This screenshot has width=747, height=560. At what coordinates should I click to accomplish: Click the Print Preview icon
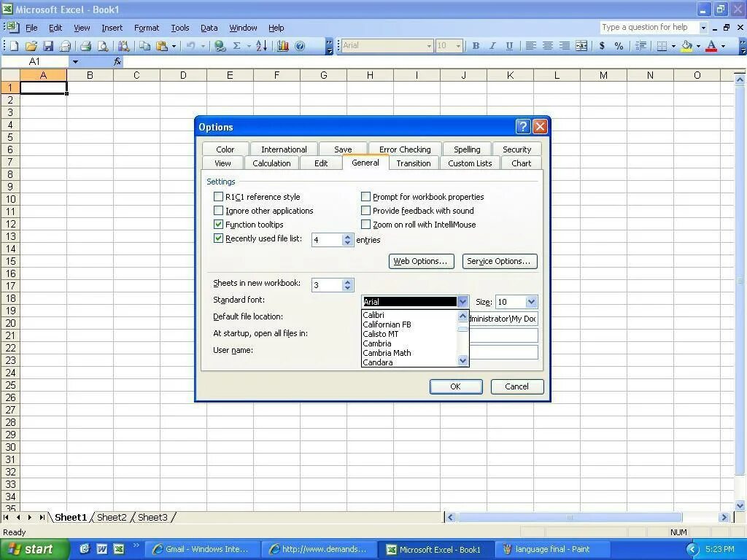point(102,46)
